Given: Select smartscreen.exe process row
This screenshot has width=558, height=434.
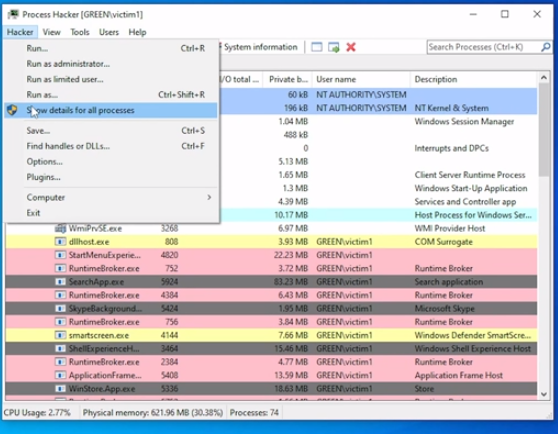Looking at the screenshot, I should [271, 335].
